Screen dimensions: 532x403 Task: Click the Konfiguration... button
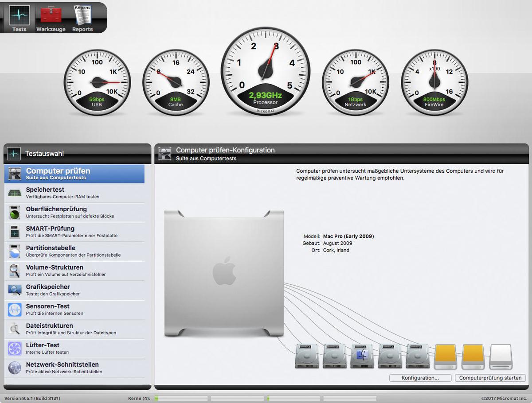pyautogui.click(x=420, y=378)
